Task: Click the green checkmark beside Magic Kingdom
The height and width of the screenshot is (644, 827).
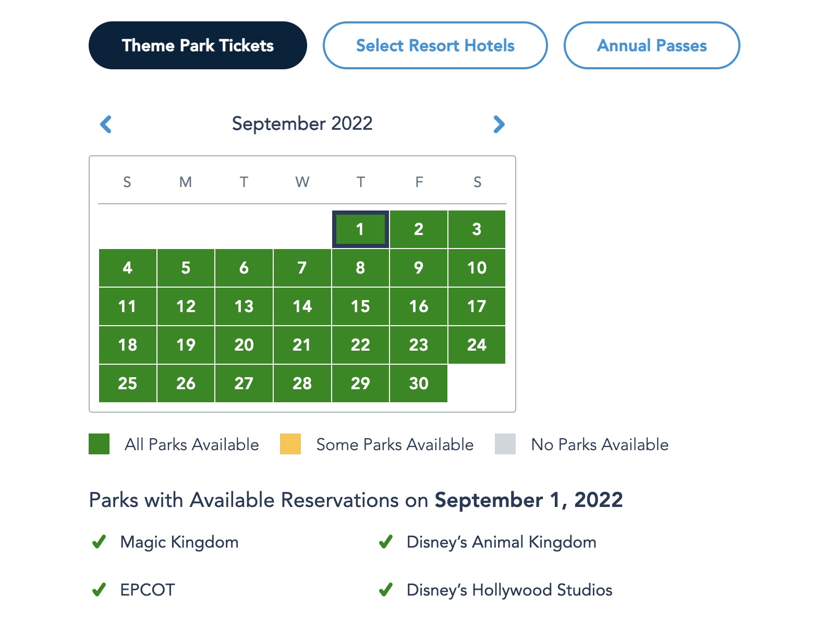Action: click(99, 542)
